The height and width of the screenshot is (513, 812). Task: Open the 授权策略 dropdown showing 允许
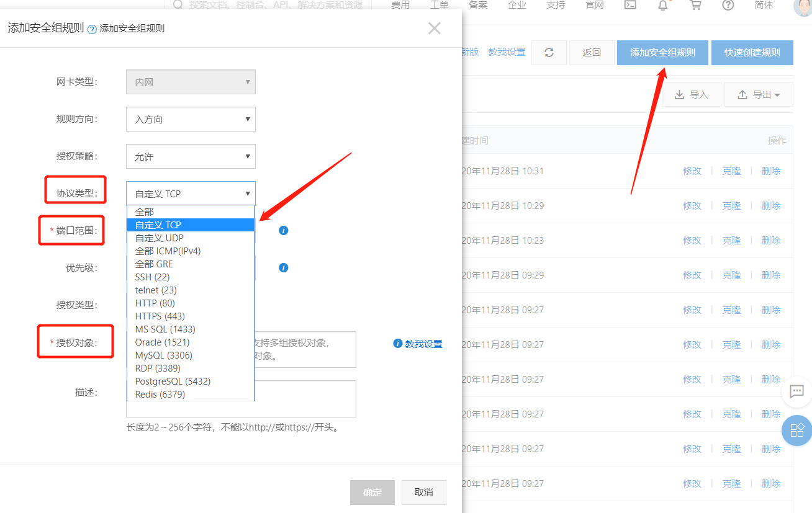tap(191, 157)
